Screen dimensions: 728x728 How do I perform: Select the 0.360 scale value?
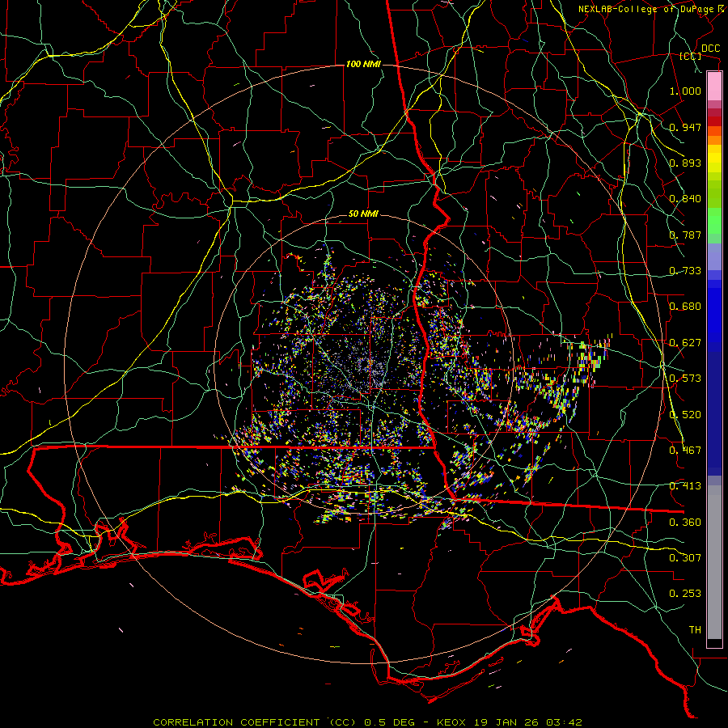click(685, 523)
